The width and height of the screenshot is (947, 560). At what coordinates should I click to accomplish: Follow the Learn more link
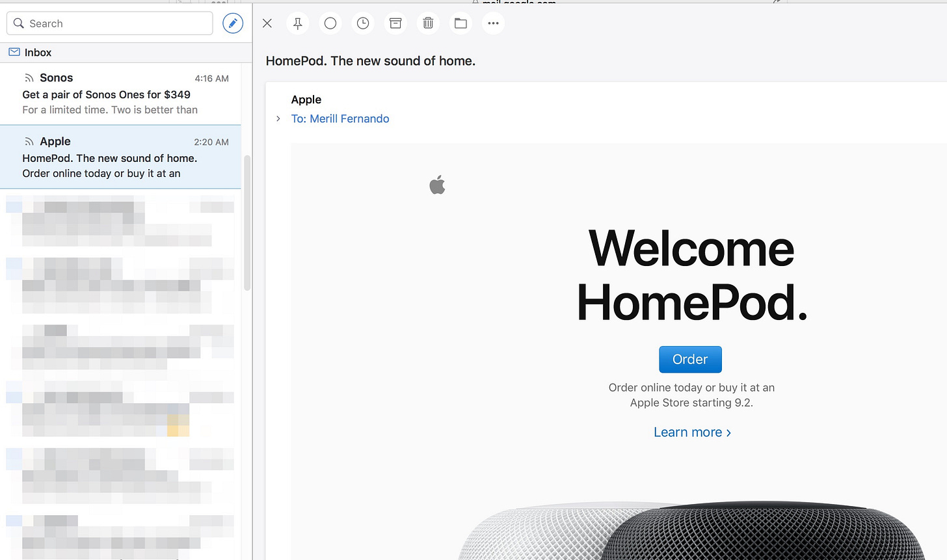tap(692, 433)
